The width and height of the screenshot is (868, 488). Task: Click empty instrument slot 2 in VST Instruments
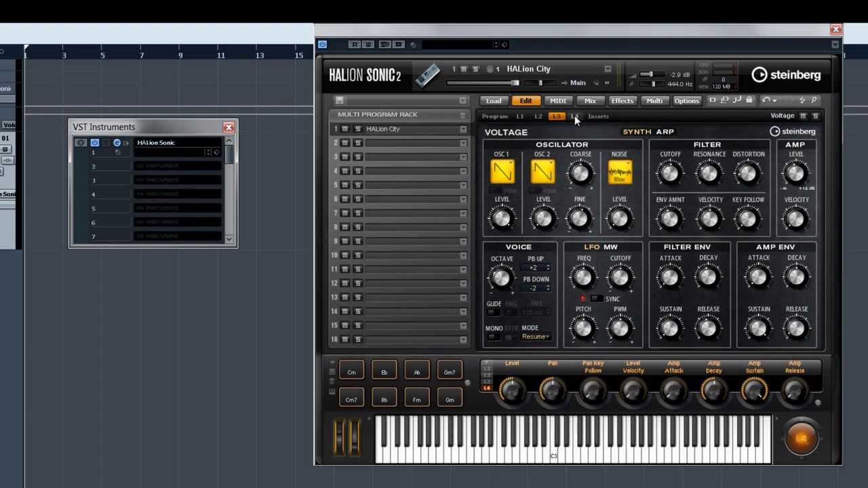pyautogui.click(x=178, y=166)
